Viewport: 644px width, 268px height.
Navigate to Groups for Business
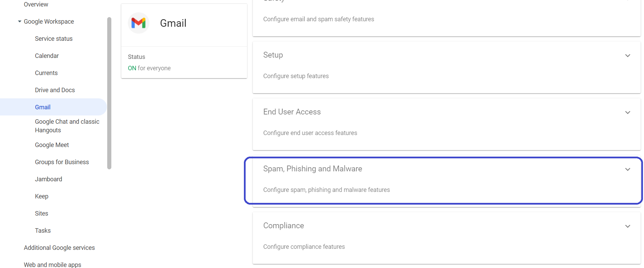coord(62,162)
